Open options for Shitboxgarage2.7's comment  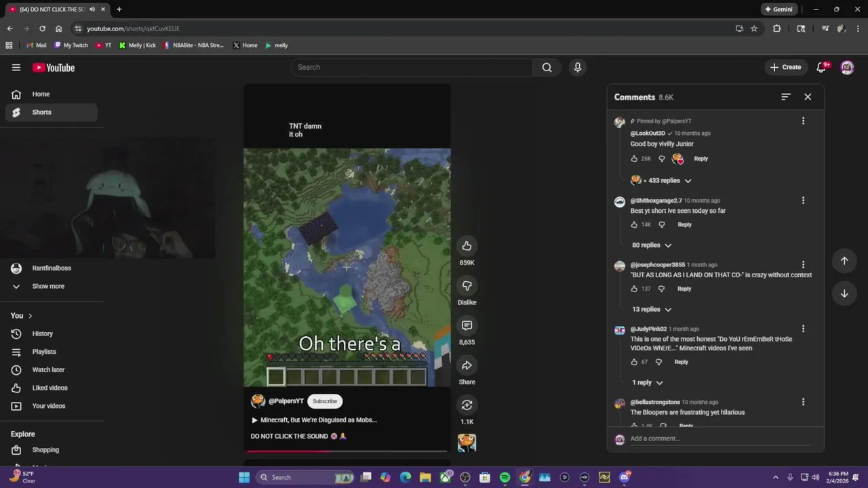[x=803, y=201]
